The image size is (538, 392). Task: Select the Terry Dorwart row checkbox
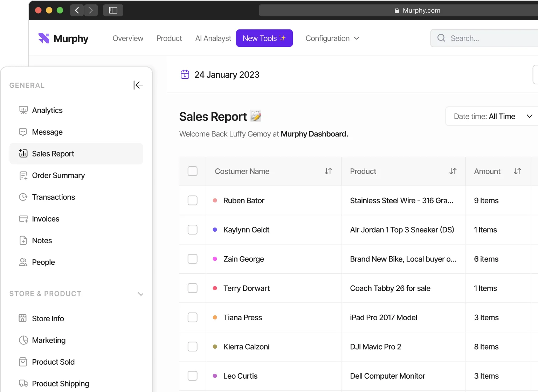click(193, 288)
